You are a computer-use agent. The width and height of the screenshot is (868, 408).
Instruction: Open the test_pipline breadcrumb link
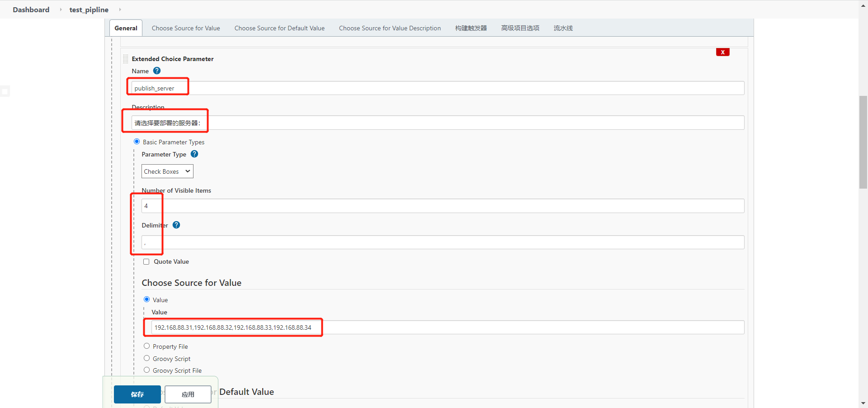click(89, 9)
